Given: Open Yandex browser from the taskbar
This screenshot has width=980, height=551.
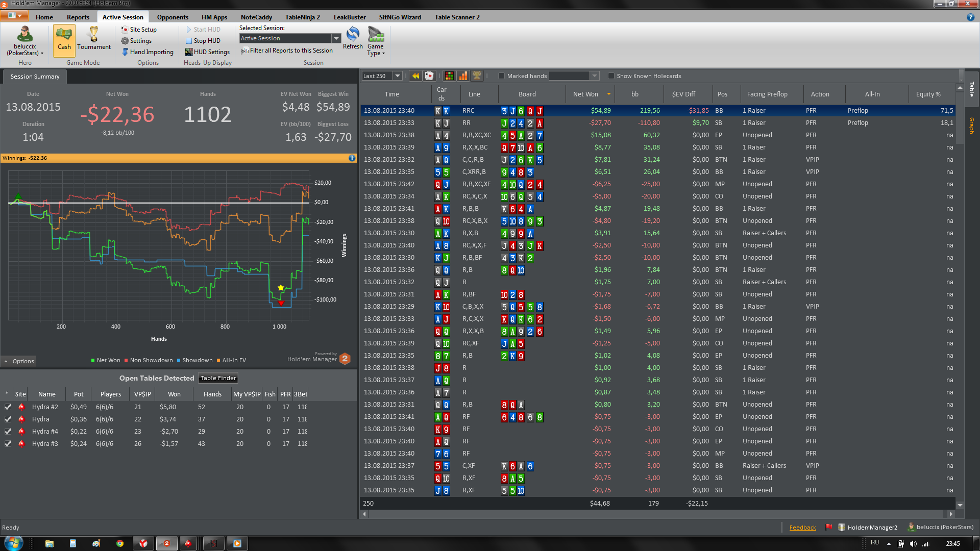Looking at the screenshot, I should tap(143, 543).
